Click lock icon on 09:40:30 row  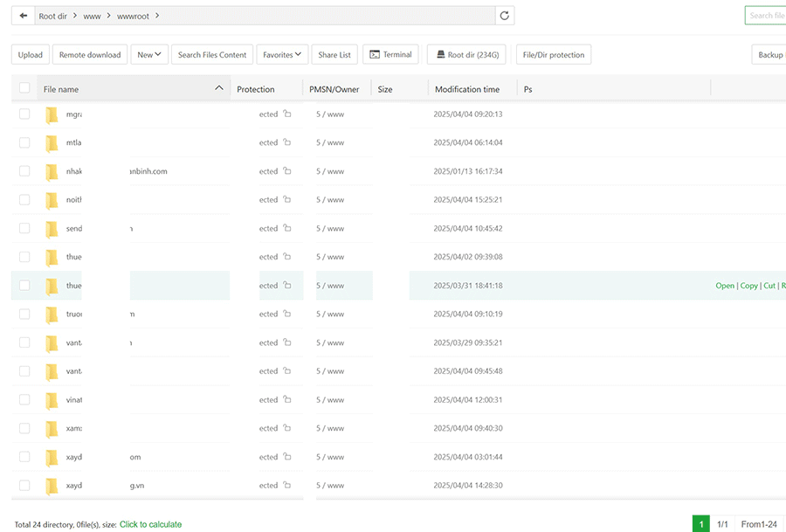pos(287,429)
